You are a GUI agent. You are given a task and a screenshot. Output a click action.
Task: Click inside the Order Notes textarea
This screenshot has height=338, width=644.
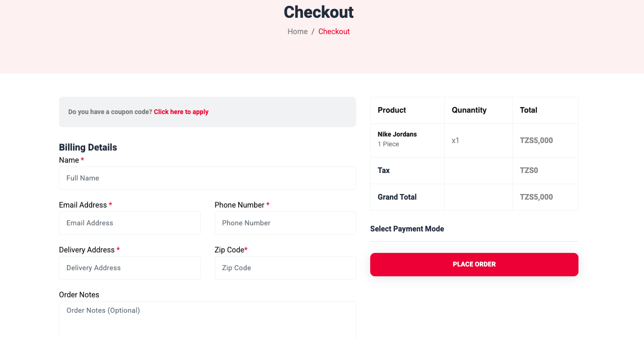point(207,319)
